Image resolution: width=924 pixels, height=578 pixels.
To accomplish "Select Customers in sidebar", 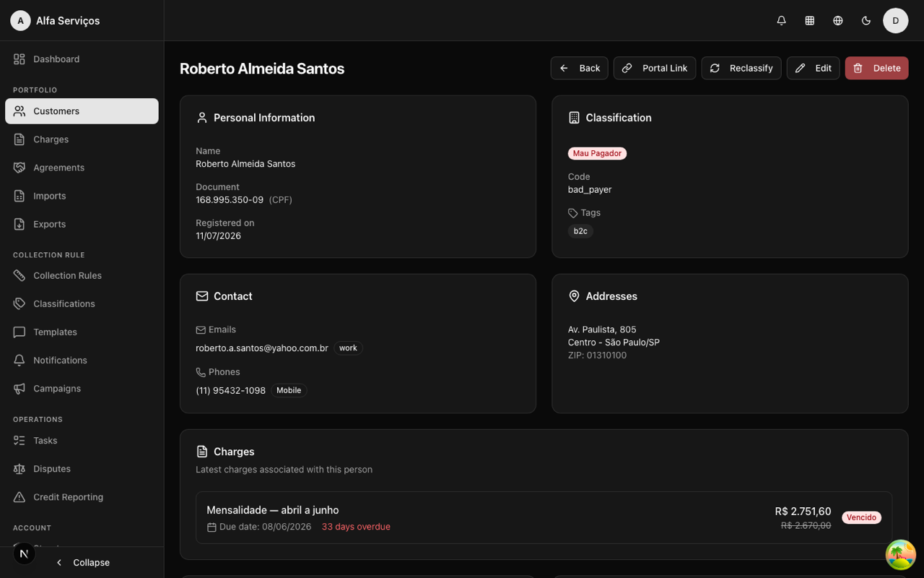I will point(82,111).
